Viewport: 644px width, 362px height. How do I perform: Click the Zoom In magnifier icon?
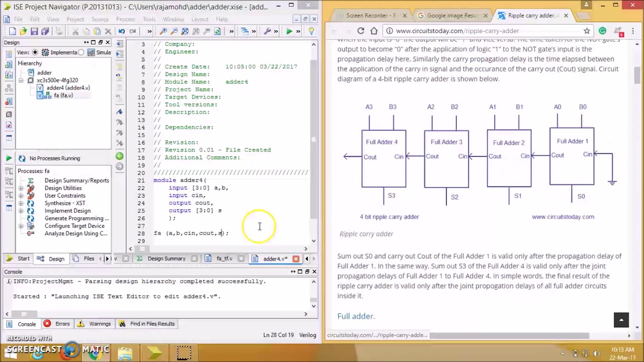coord(164,31)
